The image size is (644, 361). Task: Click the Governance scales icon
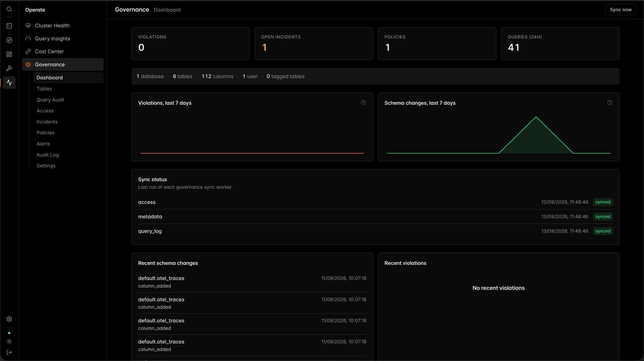(x=28, y=65)
